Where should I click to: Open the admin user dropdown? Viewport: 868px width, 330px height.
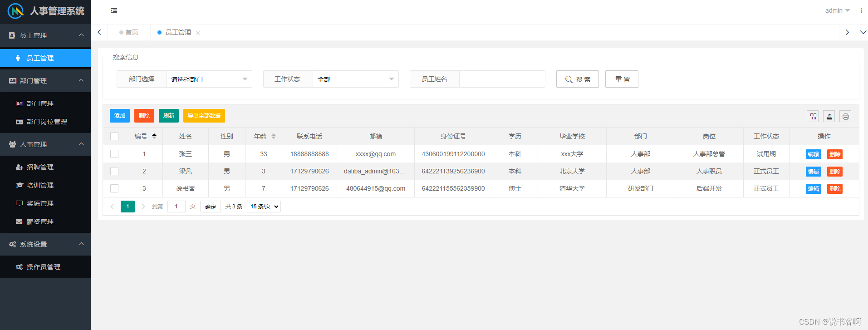coord(837,10)
